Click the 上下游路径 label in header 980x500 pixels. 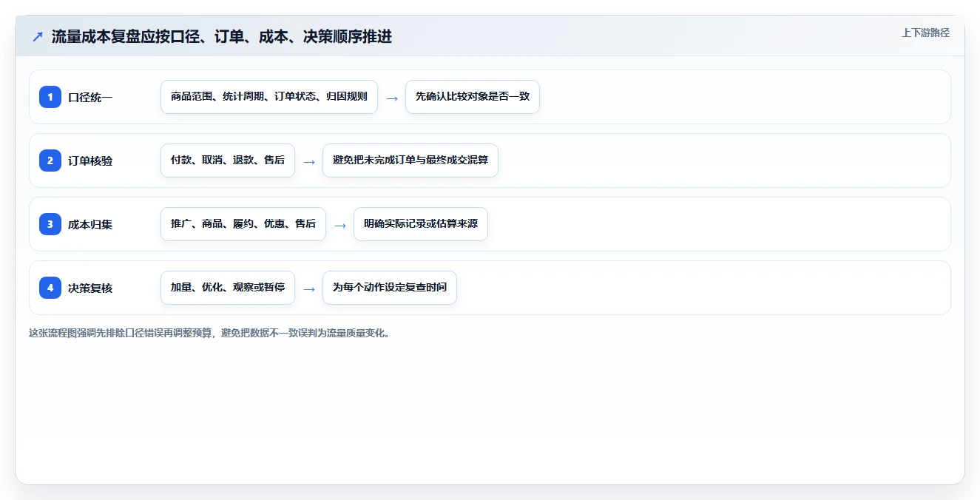(925, 33)
